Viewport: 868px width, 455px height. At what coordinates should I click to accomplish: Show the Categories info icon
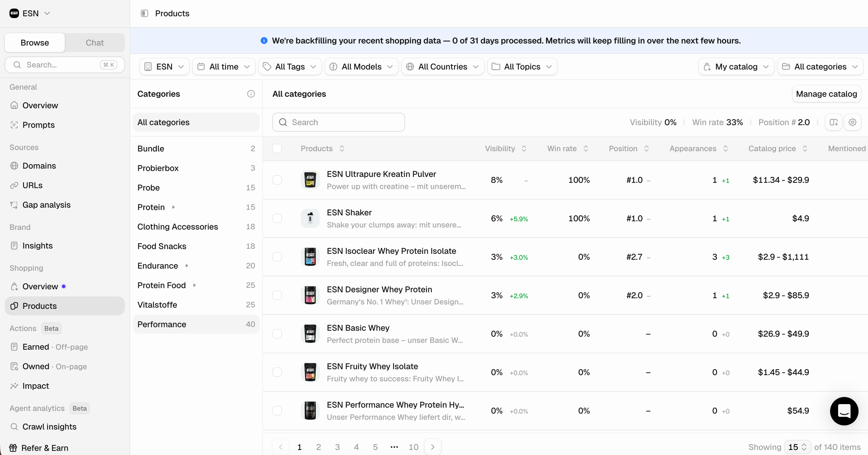click(x=251, y=94)
